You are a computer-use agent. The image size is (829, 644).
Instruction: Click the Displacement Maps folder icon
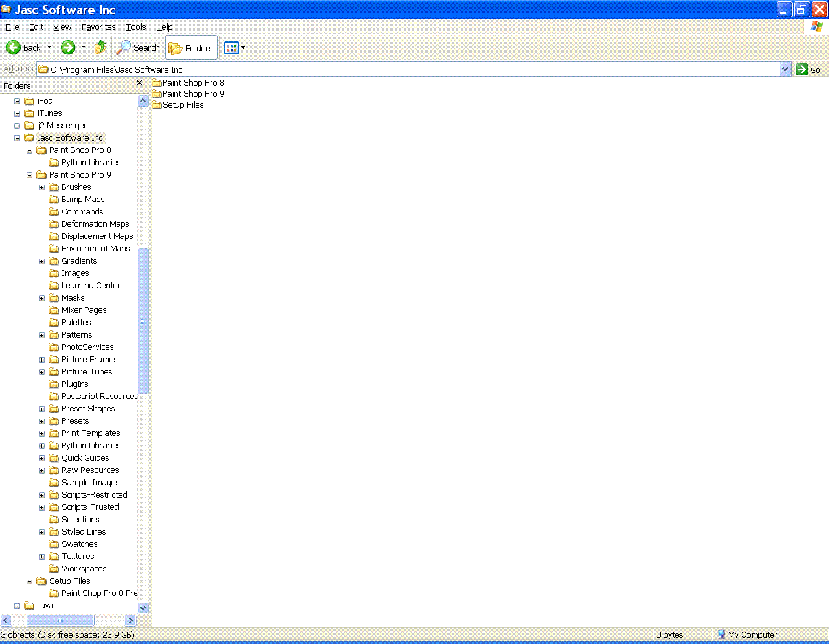[x=54, y=236]
